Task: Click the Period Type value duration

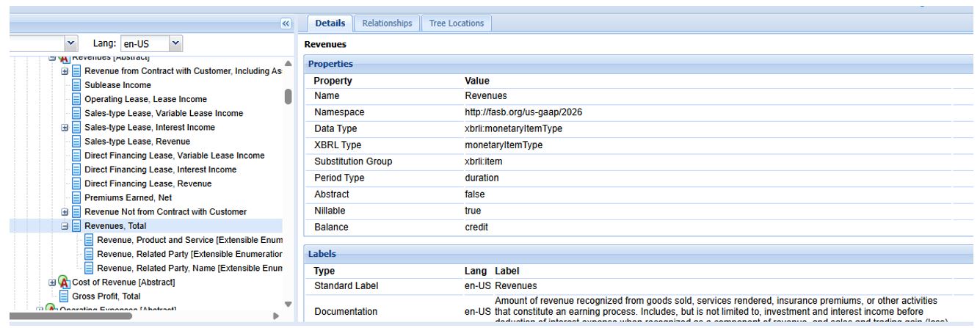Action: pos(482,177)
